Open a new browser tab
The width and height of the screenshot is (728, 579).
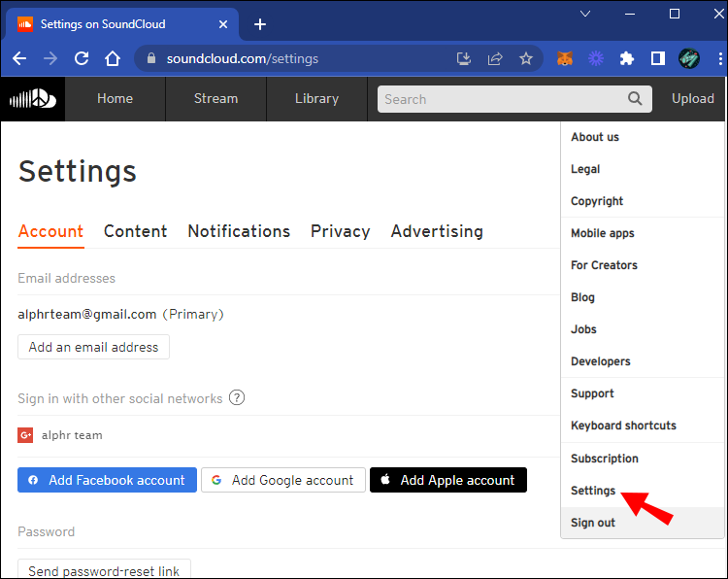(x=260, y=24)
